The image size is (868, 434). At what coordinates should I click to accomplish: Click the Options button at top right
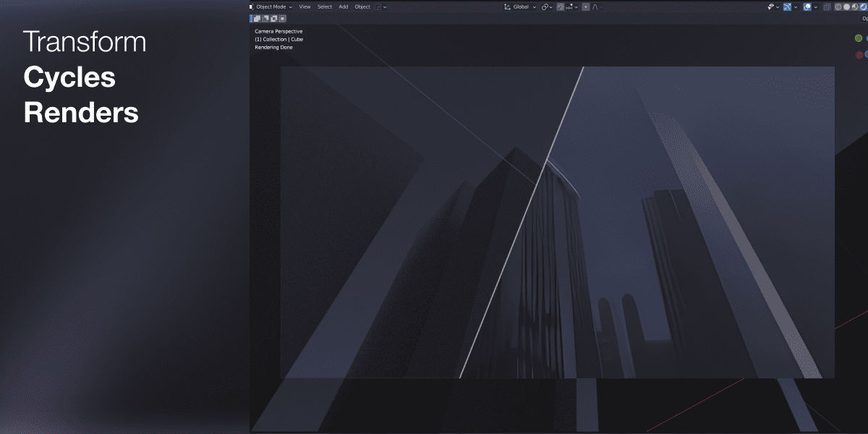865,18
